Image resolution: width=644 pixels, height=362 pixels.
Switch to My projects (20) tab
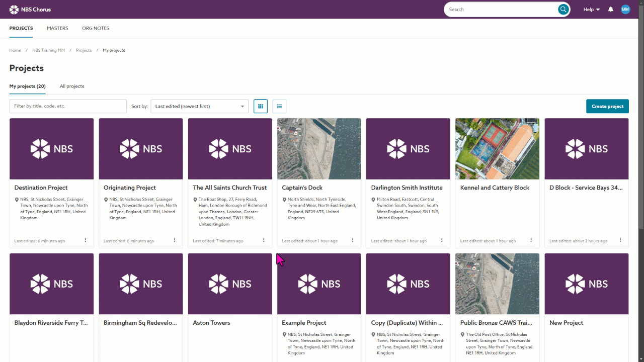[28, 86]
